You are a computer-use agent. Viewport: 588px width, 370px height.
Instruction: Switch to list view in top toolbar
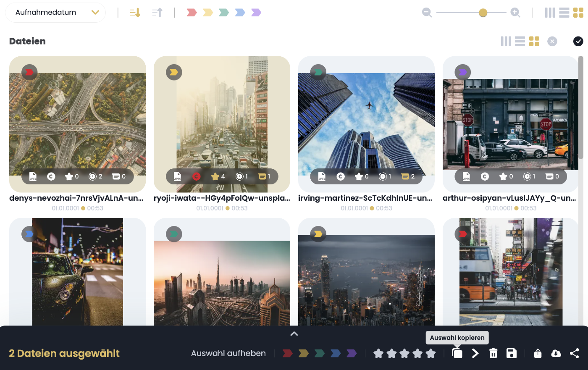[564, 13]
